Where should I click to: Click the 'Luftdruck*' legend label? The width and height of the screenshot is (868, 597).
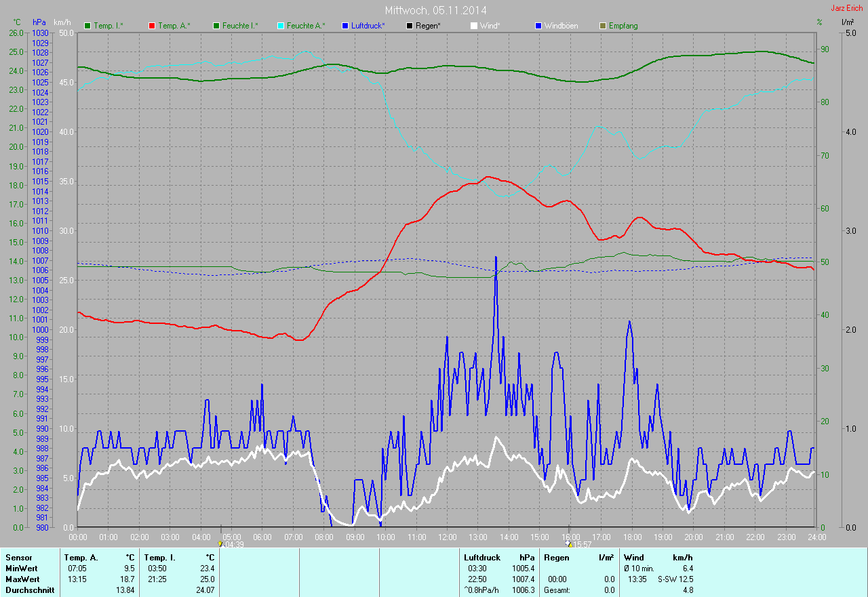coord(368,26)
